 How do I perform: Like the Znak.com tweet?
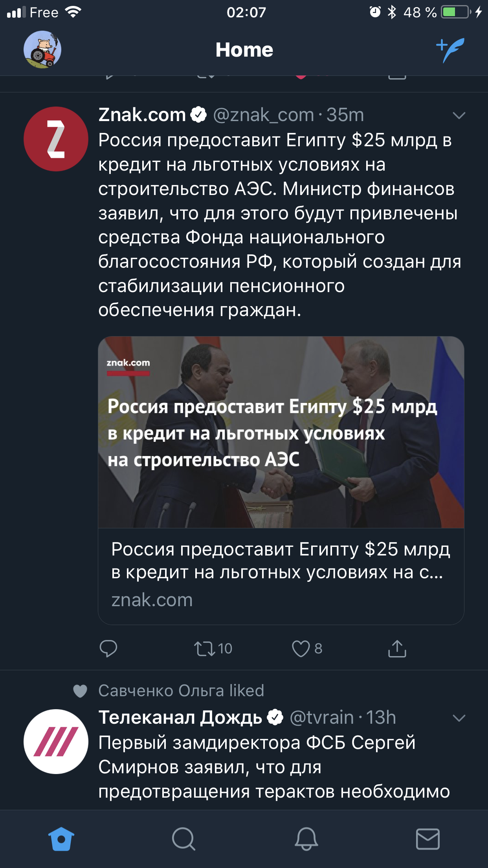pos(301,648)
